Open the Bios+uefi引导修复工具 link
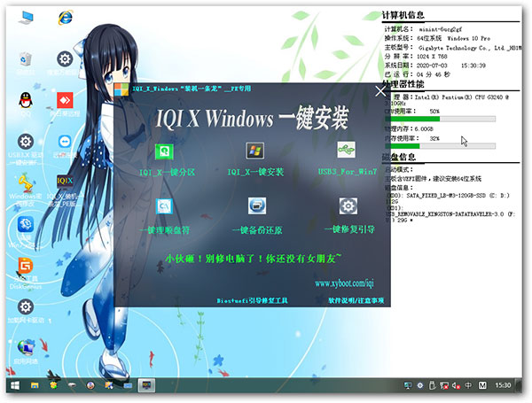The height and width of the screenshot is (403, 532). pyautogui.click(x=252, y=301)
